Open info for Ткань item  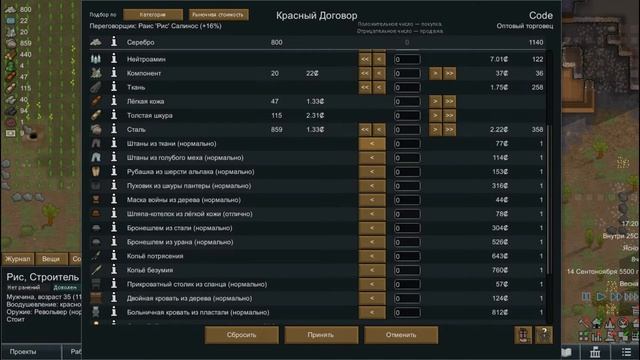coord(114,87)
